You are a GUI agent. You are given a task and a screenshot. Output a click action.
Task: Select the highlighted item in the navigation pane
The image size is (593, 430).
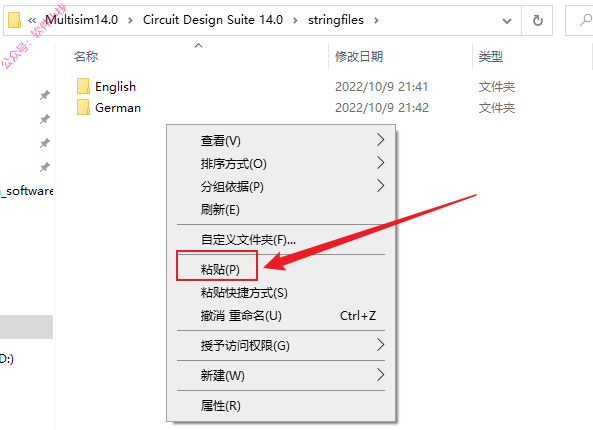click(26, 327)
